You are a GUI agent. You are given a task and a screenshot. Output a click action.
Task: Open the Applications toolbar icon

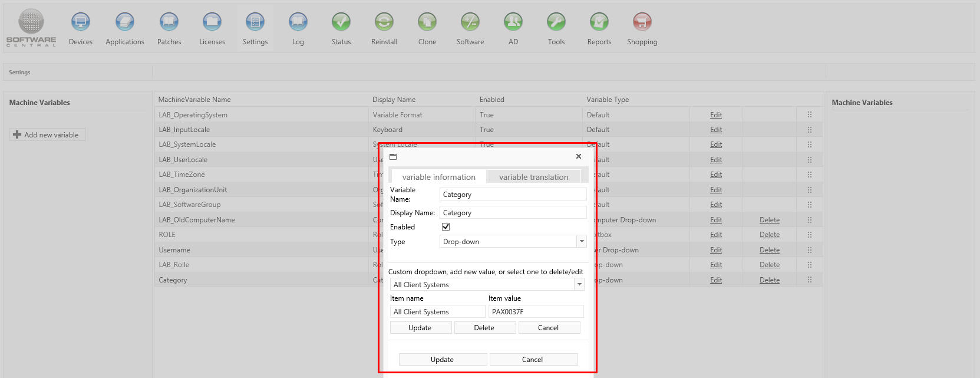[125, 22]
